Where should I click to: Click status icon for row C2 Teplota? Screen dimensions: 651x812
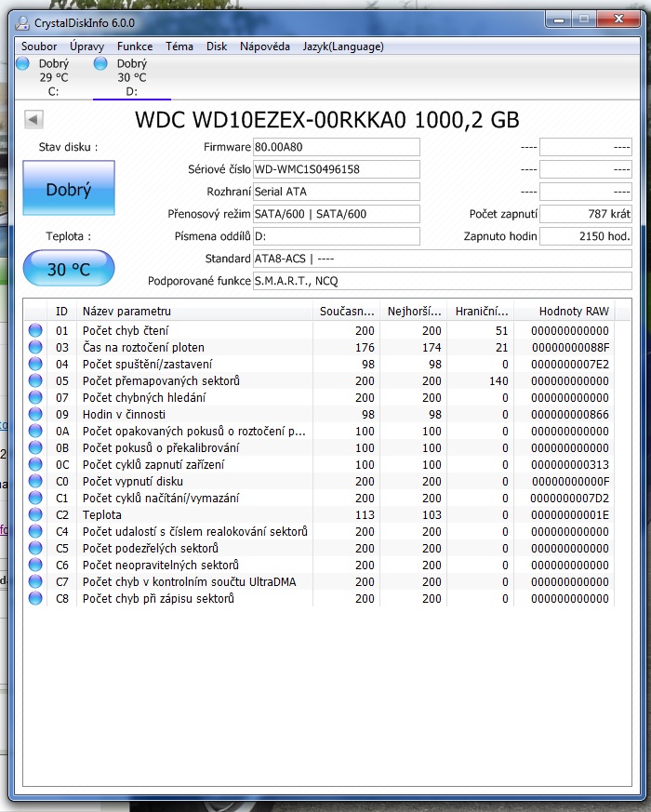(35, 514)
